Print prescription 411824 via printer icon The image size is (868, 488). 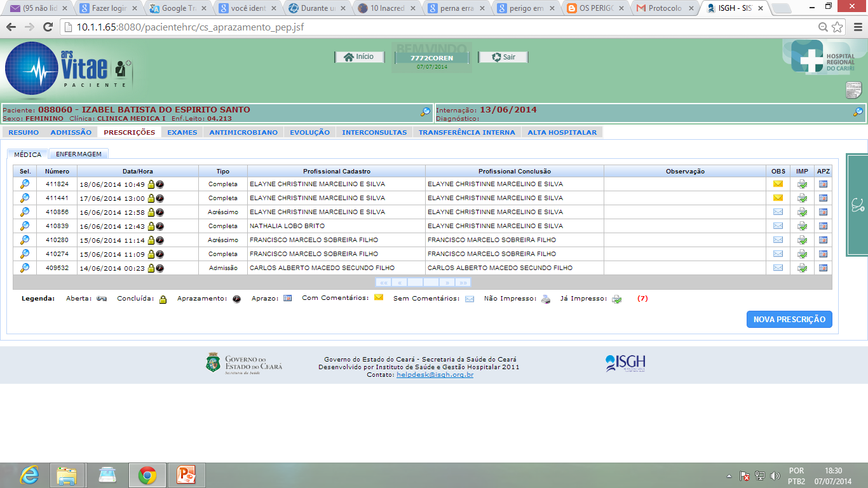(802, 184)
